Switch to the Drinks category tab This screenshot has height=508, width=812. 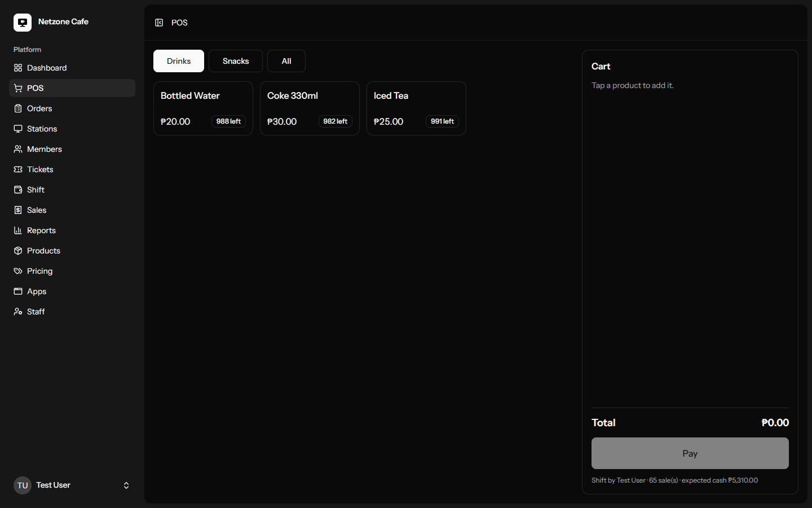coord(179,61)
